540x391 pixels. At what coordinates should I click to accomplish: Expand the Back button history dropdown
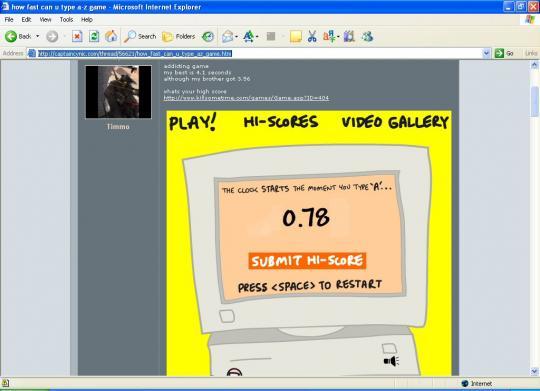point(38,37)
